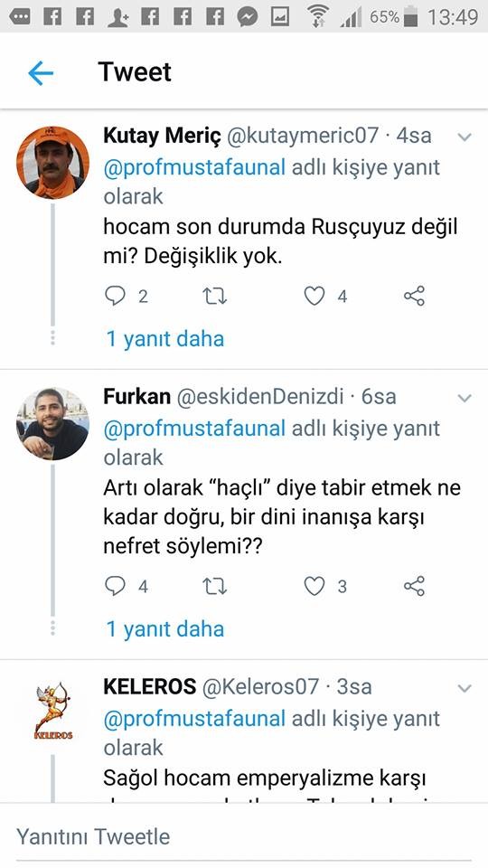This screenshot has width=488, height=868.
Task: Expand the options chevron on Kutay Meriç's tweet
Action: click(465, 137)
